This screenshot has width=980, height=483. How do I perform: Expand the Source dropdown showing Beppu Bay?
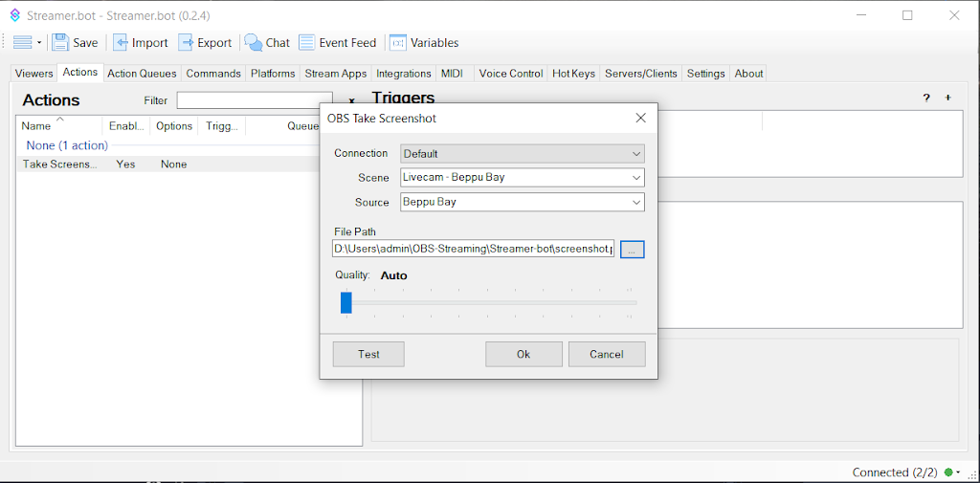tap(523, 202)
